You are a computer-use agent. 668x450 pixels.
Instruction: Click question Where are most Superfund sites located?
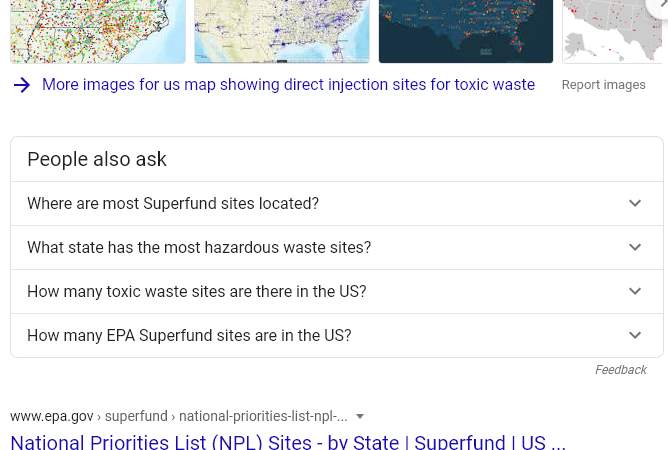pos(173,203)
